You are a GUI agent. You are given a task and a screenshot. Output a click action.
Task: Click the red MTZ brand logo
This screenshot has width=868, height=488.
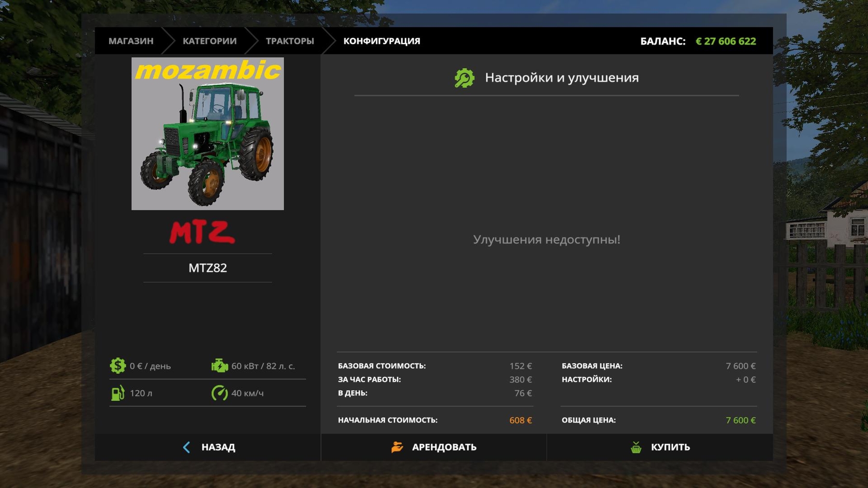203,232
